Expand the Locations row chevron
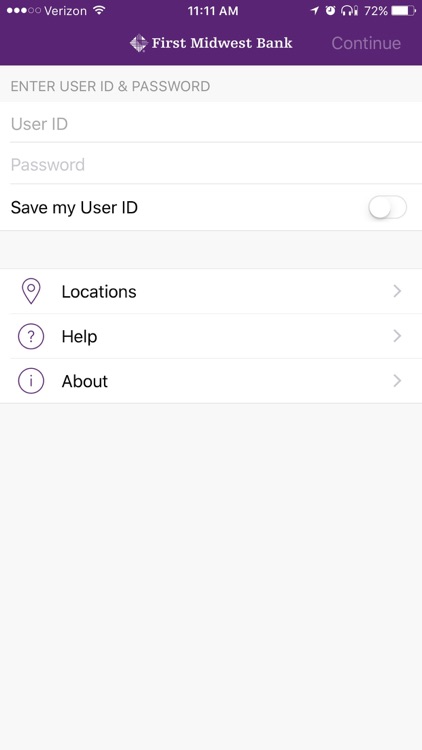The image size is (422, 750). [x=397, y=291]
